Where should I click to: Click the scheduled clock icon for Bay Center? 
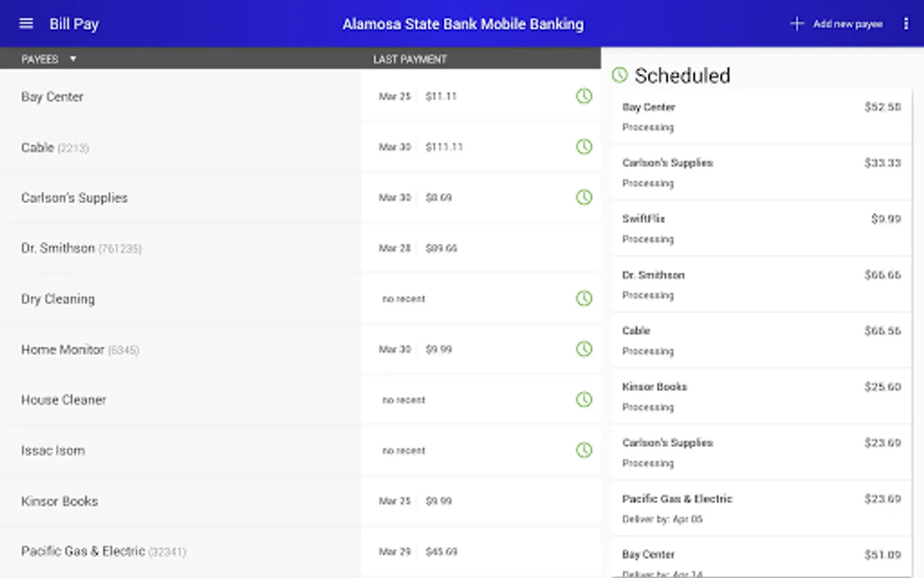584,96
